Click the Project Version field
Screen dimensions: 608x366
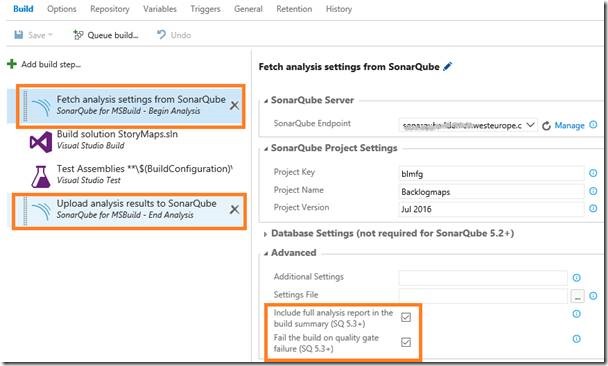pos(491,209)
